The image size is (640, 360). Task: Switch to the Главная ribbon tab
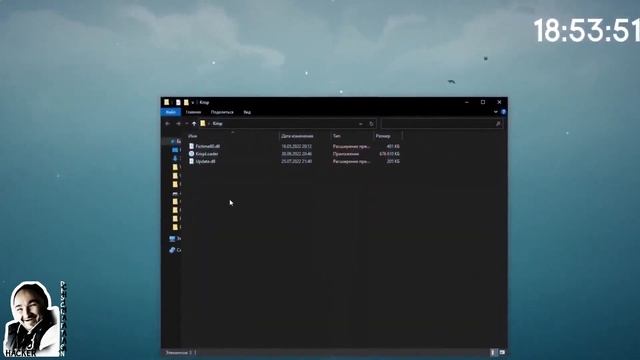pyautogui.click(x=193, y=112)
